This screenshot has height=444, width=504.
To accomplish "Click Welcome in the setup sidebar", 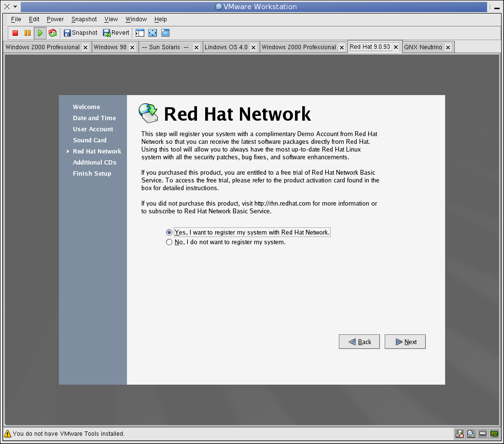I will click(x=86, y=107).
